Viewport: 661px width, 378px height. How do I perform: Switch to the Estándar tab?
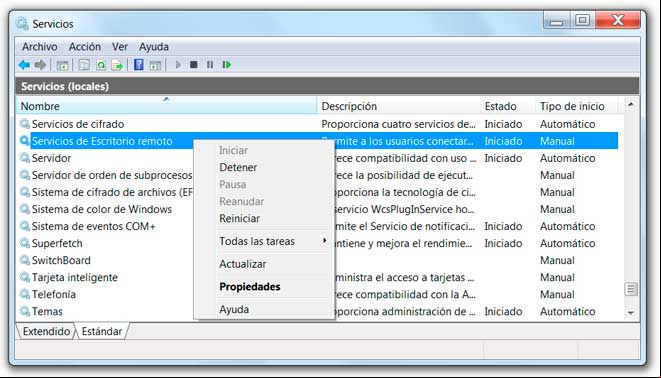102,331
